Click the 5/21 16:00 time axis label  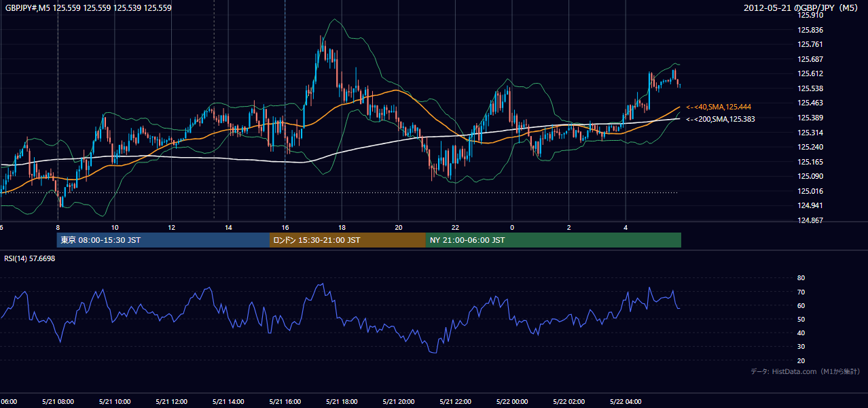click(x=285, y=401)
